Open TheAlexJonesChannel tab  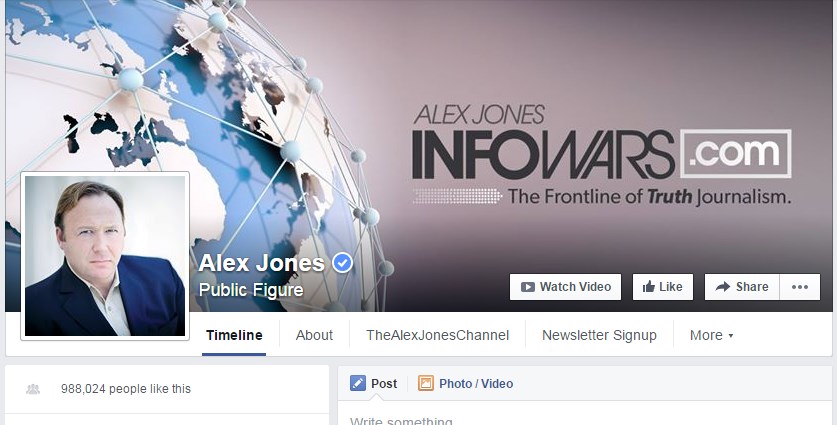(437, 335)
